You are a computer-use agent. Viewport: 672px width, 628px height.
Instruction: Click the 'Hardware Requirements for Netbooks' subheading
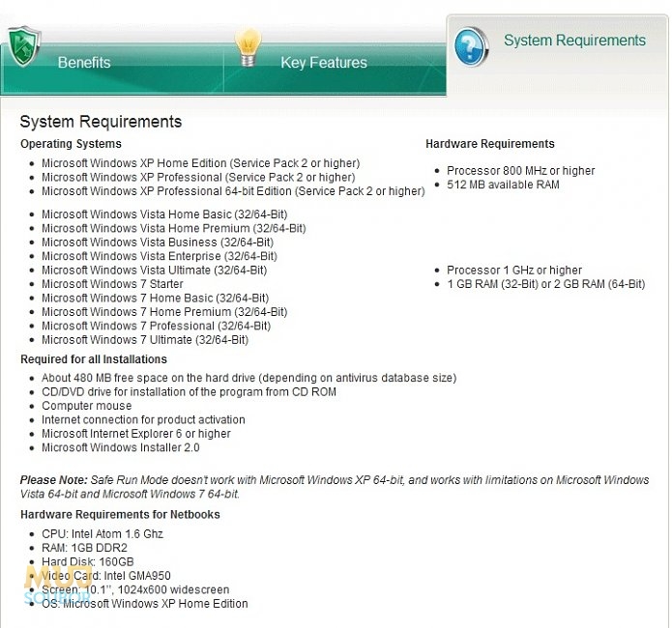pyautogui.click(x=121, y=515)
